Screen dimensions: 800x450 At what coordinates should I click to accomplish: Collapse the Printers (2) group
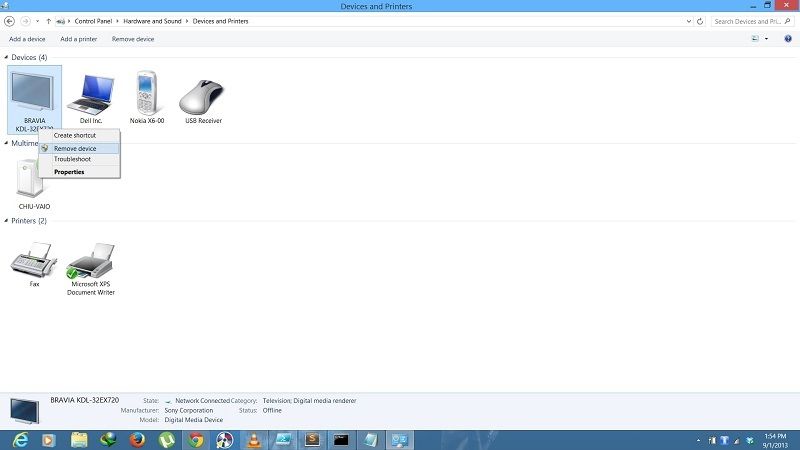point(6,220)
